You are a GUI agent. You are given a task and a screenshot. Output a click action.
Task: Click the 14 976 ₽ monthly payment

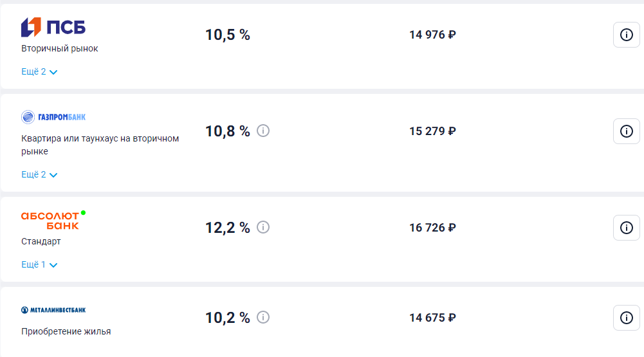point(432,35)
